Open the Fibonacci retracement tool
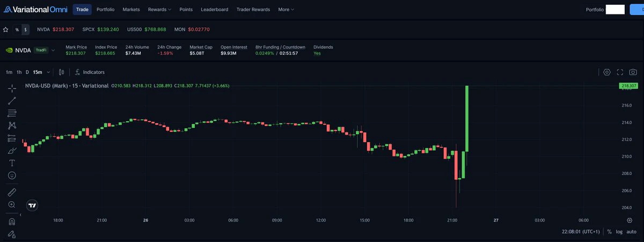Image resolution: width=644 pixels, height=242 pixels. (x=12, y=113)
